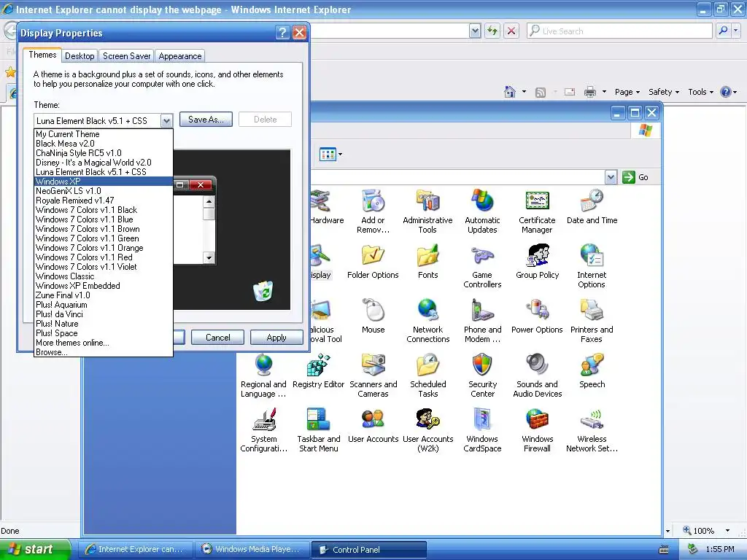Select Zune Final v1.0 theme
747x560 pixels.
pos(104,295)
